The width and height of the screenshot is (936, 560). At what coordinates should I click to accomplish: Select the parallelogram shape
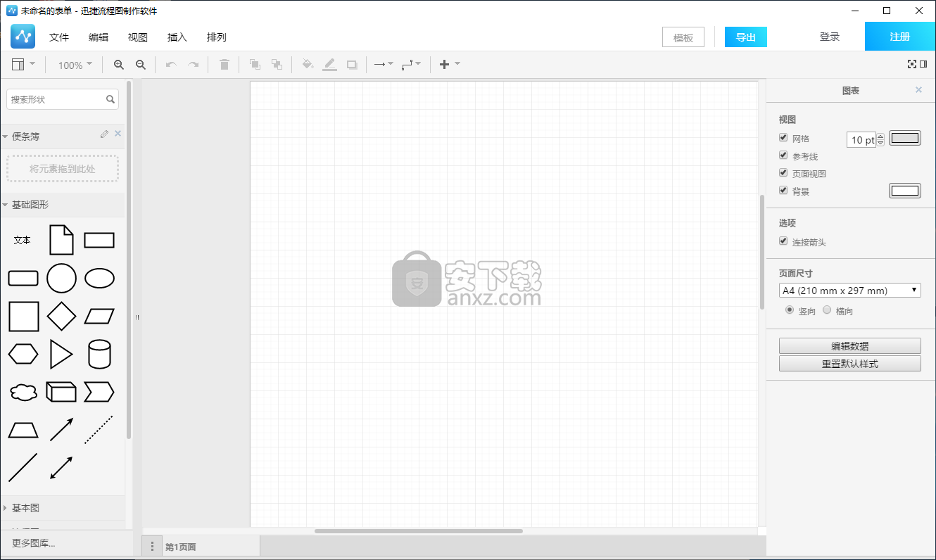pyautogui.click(x=99, y=317)
